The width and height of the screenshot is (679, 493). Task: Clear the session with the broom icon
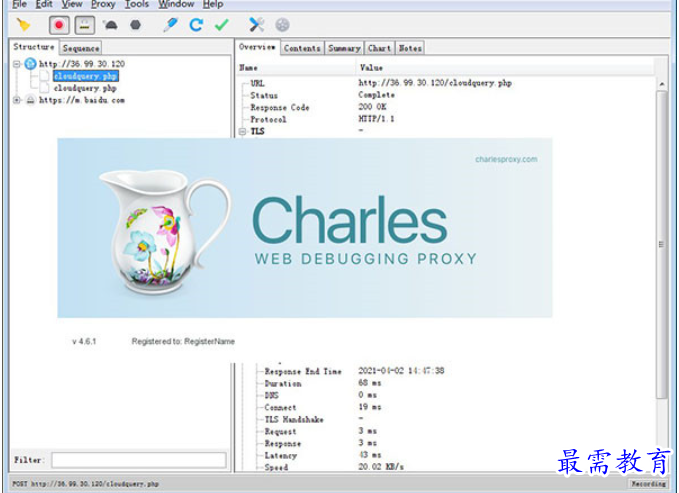[24, 25]
